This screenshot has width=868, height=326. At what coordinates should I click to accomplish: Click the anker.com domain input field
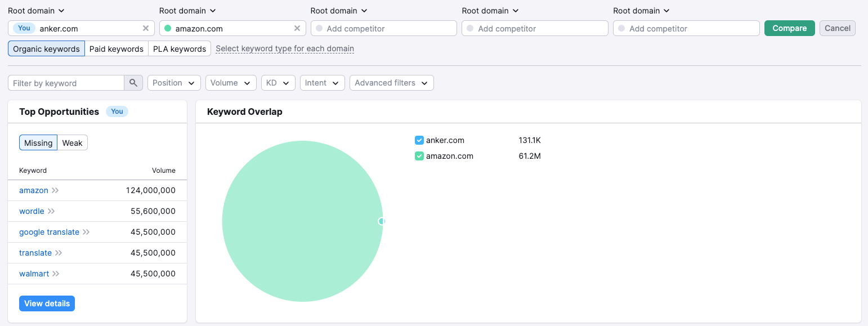[80, 28]
